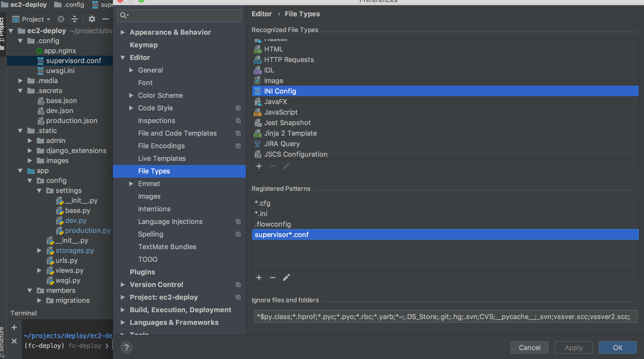Open File and Code Templates settings

(x=178, y=133)
